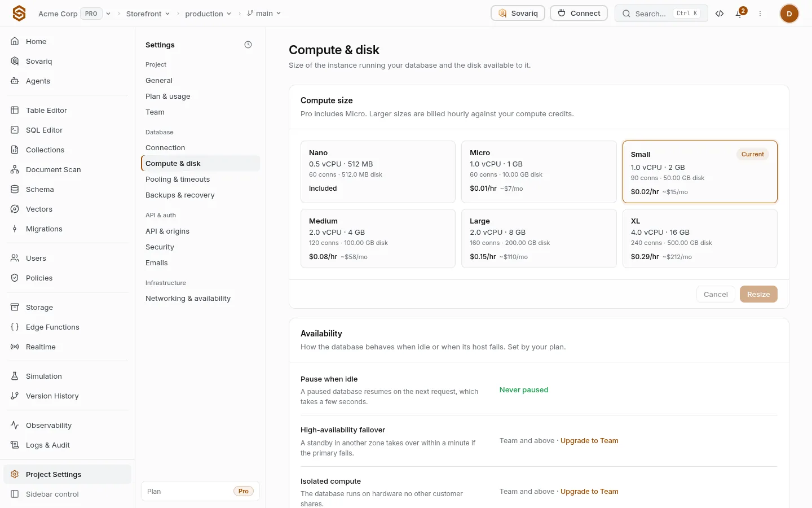Open Document Scan from sidebar
The image size is (812, 508).
[x=68, y=169]
